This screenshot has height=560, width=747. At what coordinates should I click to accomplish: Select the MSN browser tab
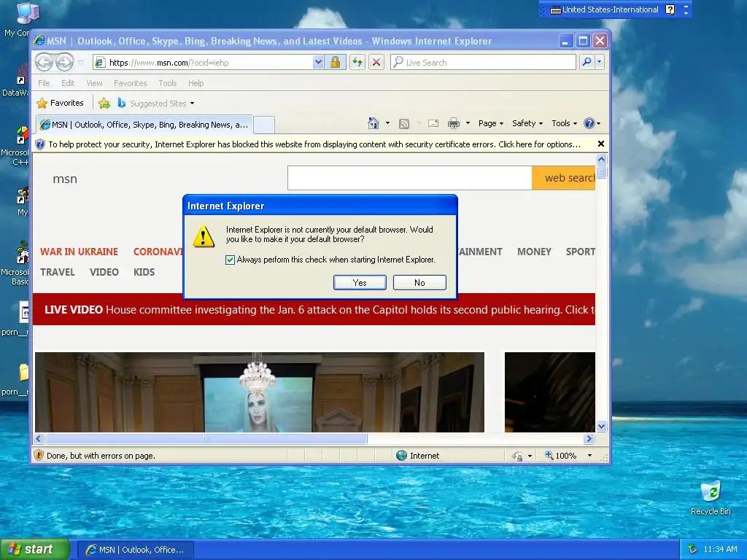click(x=144, y=125)
